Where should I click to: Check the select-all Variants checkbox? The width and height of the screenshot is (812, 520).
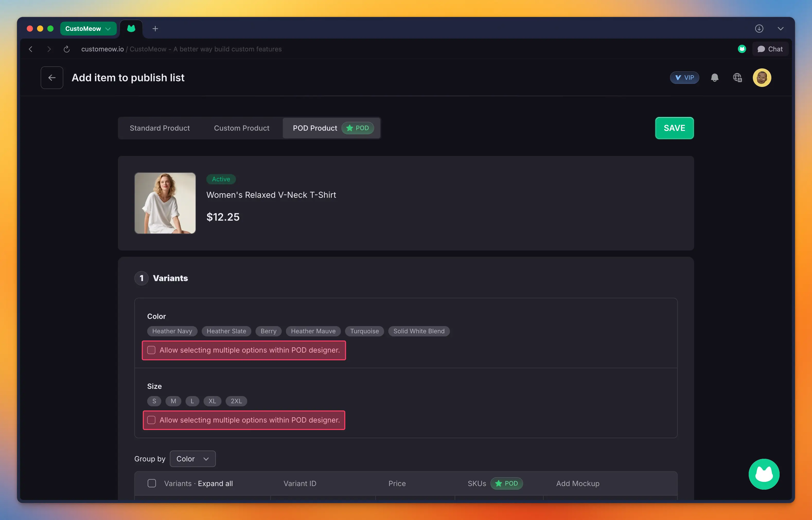(152, 483)
